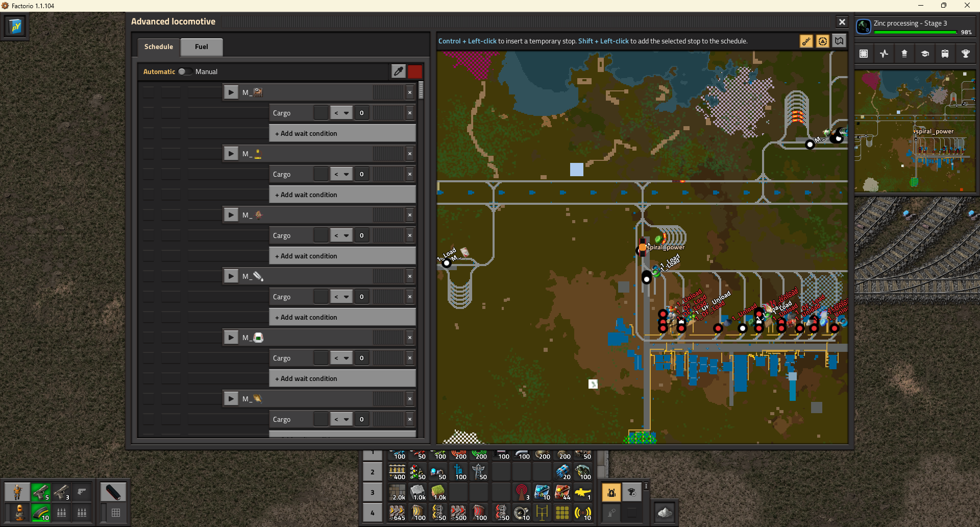Click the schedule list scrollbar
Screen dimensions: 980x527
coord(421,90)
